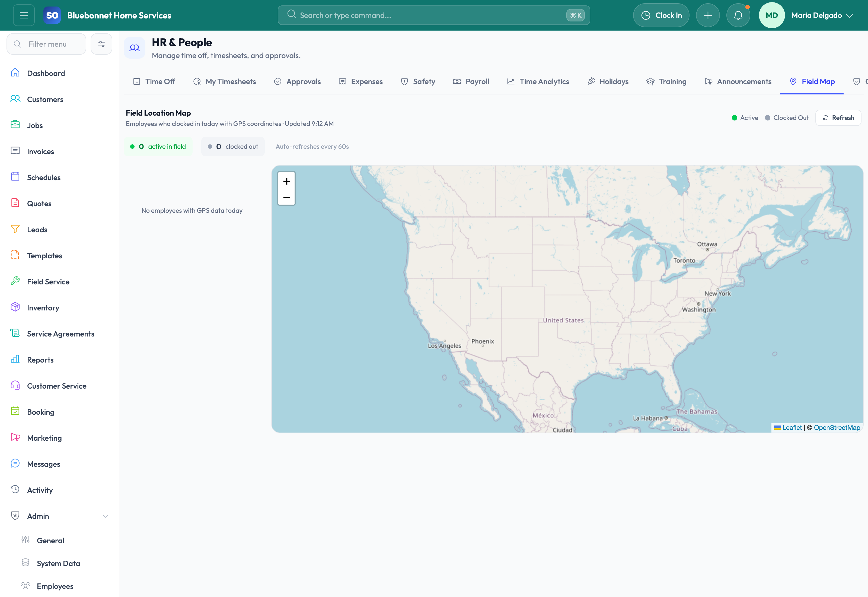
Task: Focus the global search command field
Action: coord(434,15)
